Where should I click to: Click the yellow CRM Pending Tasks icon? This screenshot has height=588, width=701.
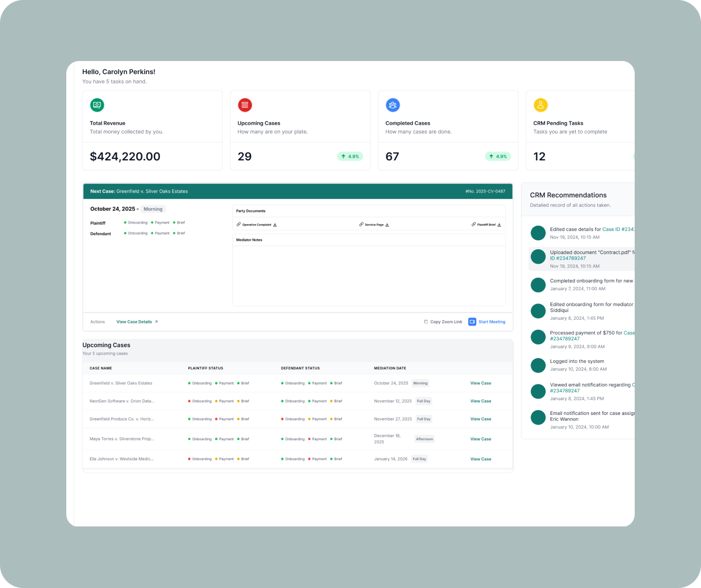tap(540, 105)
